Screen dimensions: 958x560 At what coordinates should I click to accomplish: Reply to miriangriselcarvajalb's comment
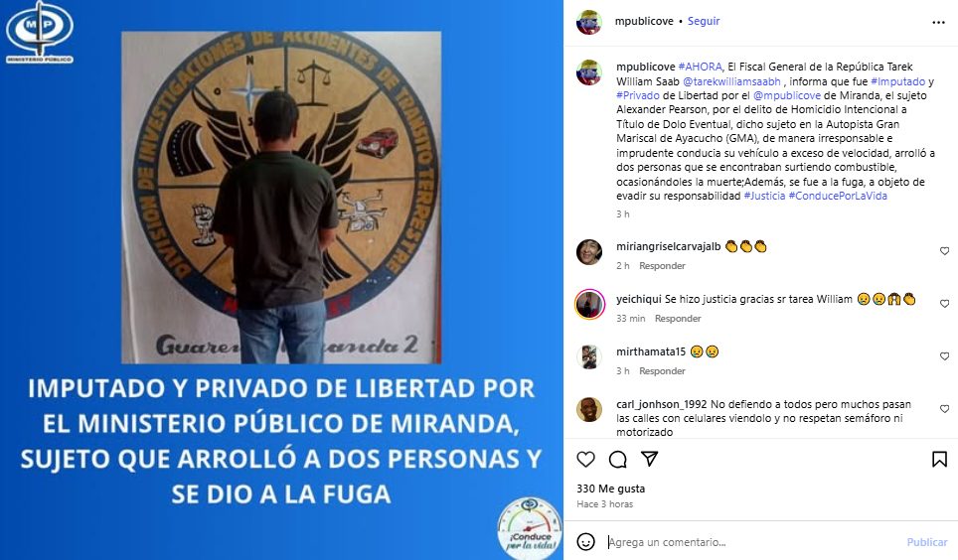662,266
